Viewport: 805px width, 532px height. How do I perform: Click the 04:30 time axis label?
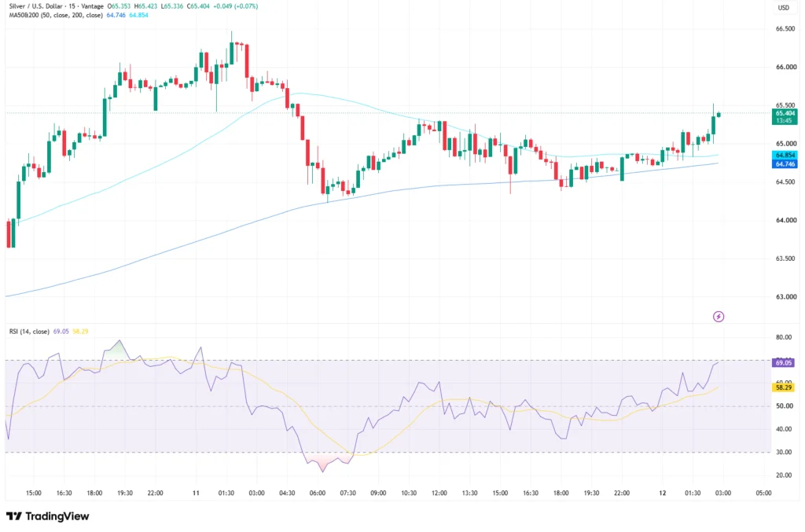[287, 493]
